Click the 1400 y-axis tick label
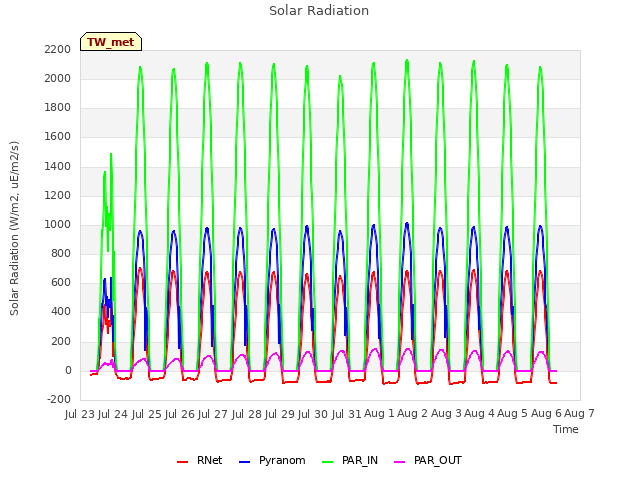640x480 pixels. (x=58, y=166)
